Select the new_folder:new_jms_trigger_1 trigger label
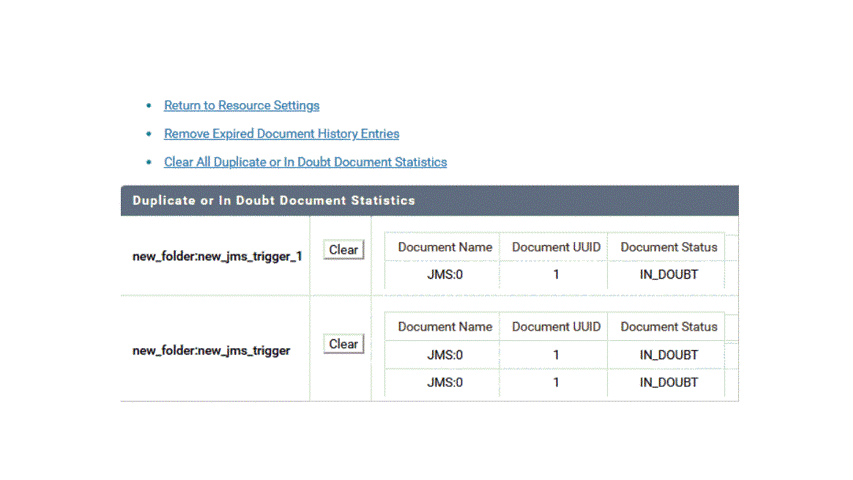Screen dimensions: 853x480 [217, 256]
